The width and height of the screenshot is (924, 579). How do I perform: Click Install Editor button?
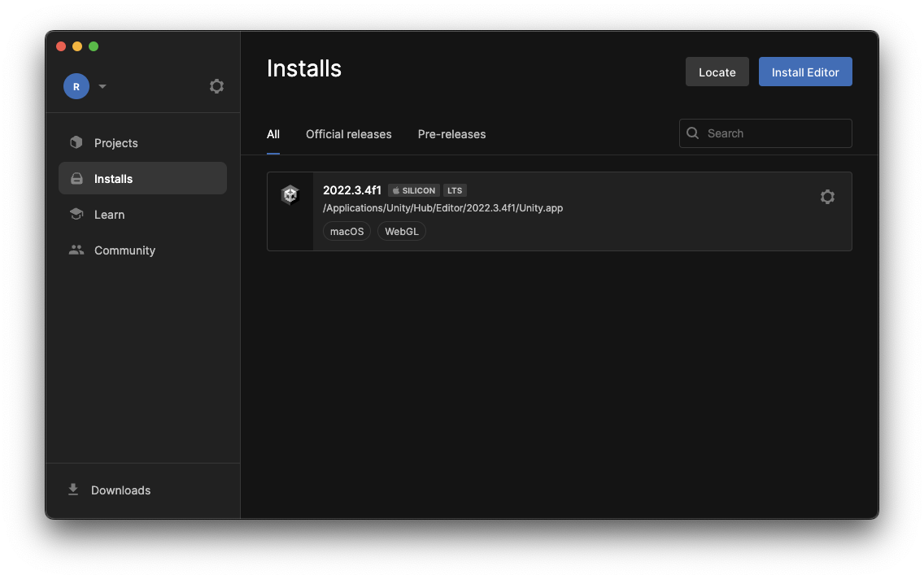(805, 72)
